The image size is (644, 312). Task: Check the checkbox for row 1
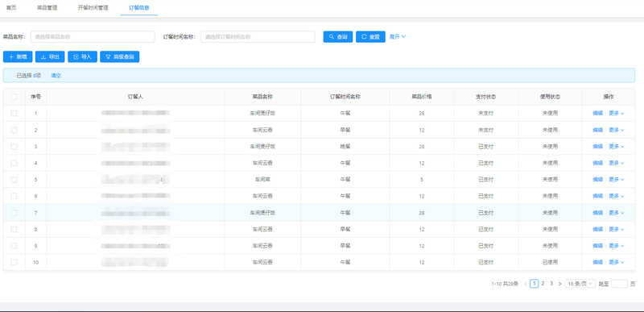pos(14,113)
